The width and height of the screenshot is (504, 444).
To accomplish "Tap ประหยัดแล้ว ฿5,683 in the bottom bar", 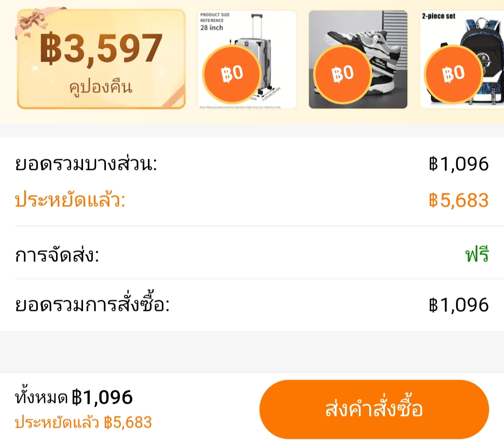I will (x=84, y=423).
